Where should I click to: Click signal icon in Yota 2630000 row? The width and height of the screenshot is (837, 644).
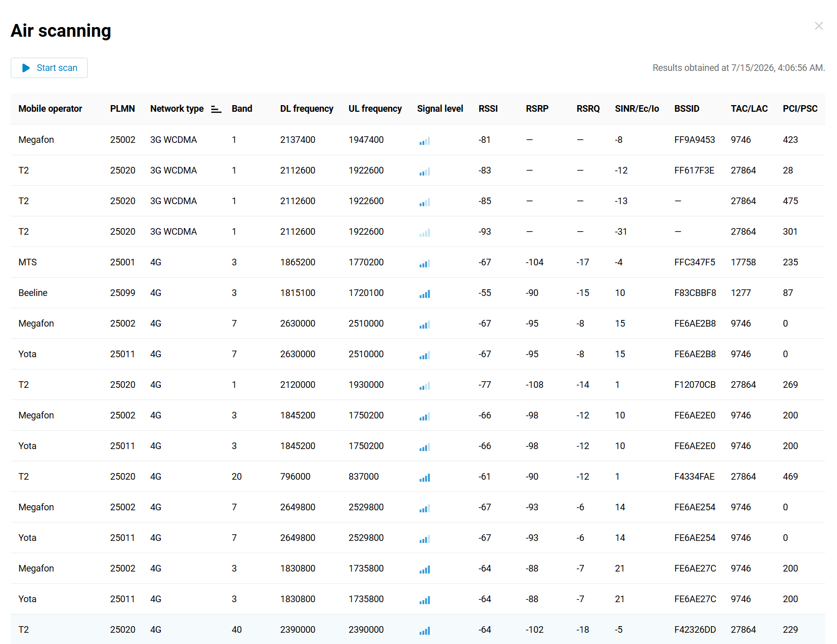(x=425, y=355)
